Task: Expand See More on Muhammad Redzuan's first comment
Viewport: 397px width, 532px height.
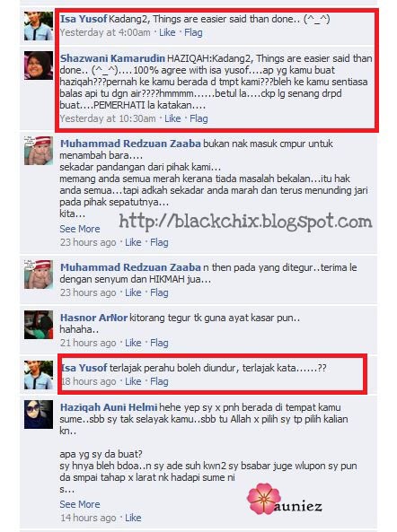Action: pos(80,229)
